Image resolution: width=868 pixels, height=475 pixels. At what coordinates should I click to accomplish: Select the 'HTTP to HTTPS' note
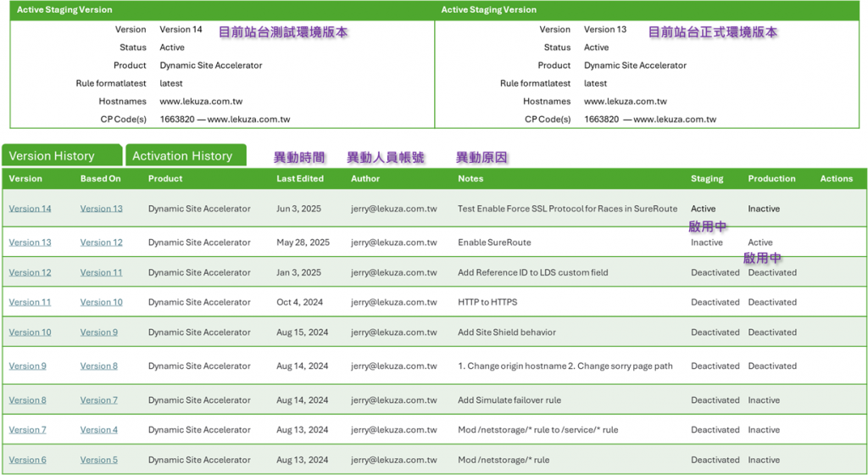pyautogui.click(x=487, y=302)
